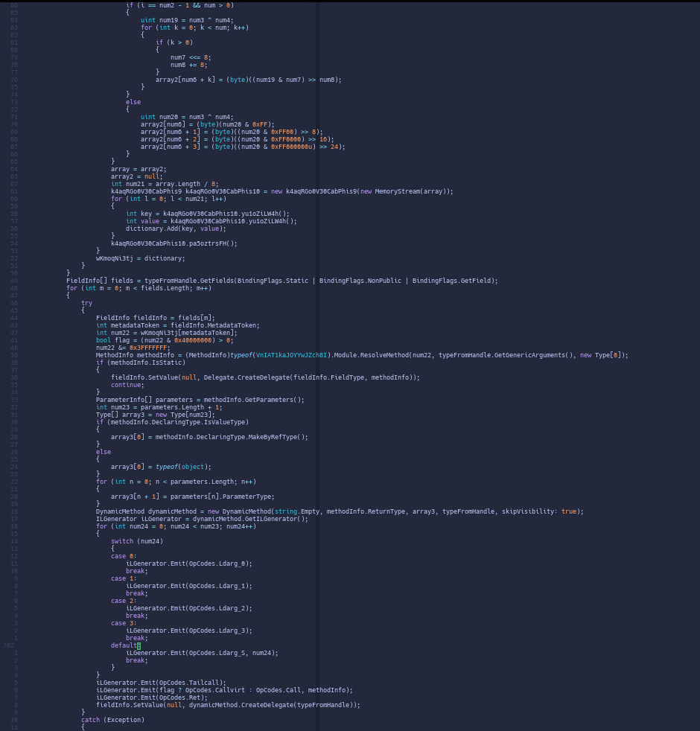Click the 'default:' label
This screenshot has width=700, height=731.
(x=125, y=647)
